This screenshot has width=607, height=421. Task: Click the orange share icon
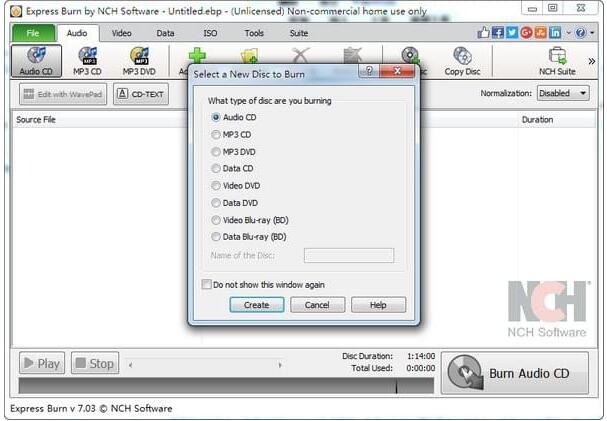540,33
